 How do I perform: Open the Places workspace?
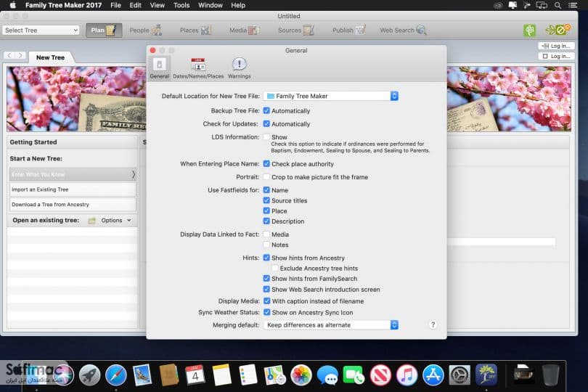tap(195, 30)
